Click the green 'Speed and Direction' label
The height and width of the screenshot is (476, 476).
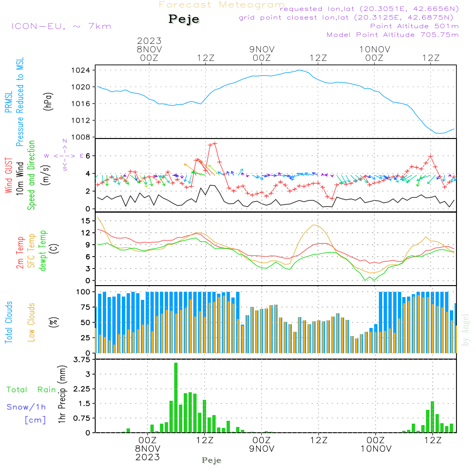[31, 175]
